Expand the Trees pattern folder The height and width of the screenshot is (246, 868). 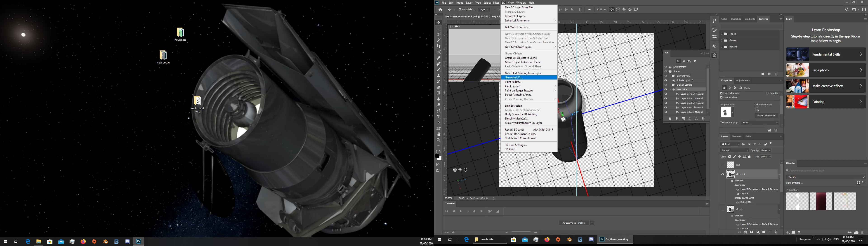[x=722, y=34]
